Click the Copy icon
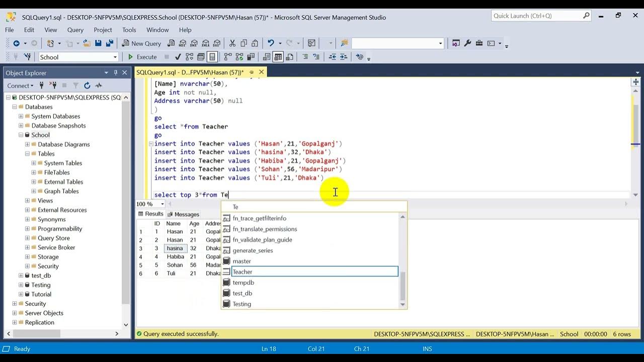The width and height of the screenshot is (644, 362). click(244, 43)
